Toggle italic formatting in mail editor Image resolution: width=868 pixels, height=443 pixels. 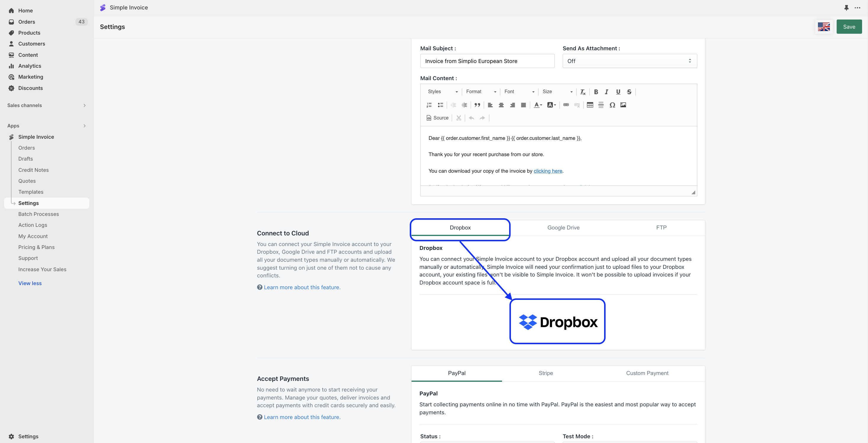click(606, 92)
